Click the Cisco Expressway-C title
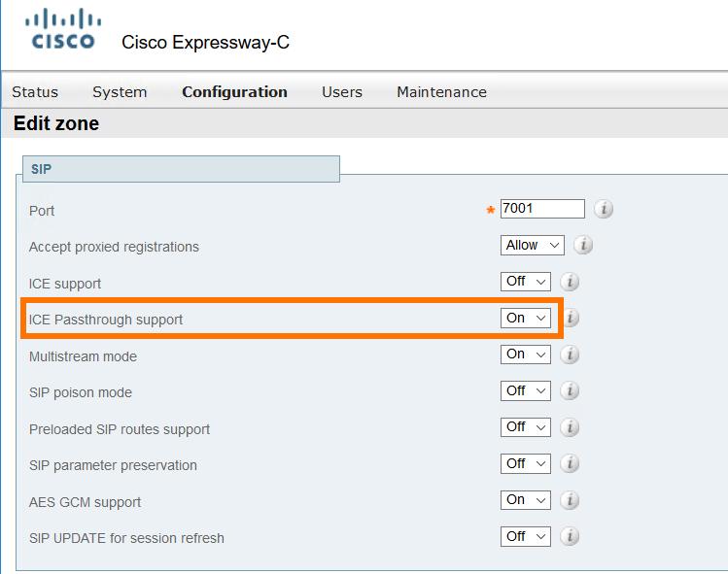This screenshot has height=574, width=728. tap(205, 42)
